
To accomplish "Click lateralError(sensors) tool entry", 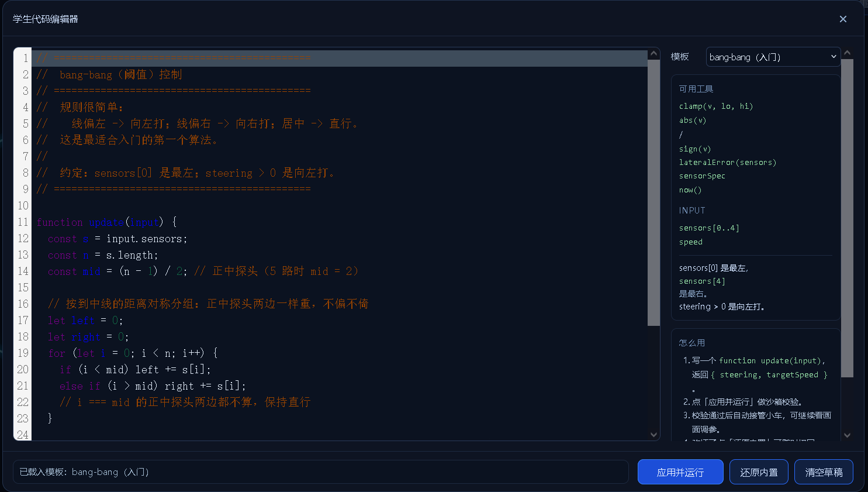I will 728,163.
